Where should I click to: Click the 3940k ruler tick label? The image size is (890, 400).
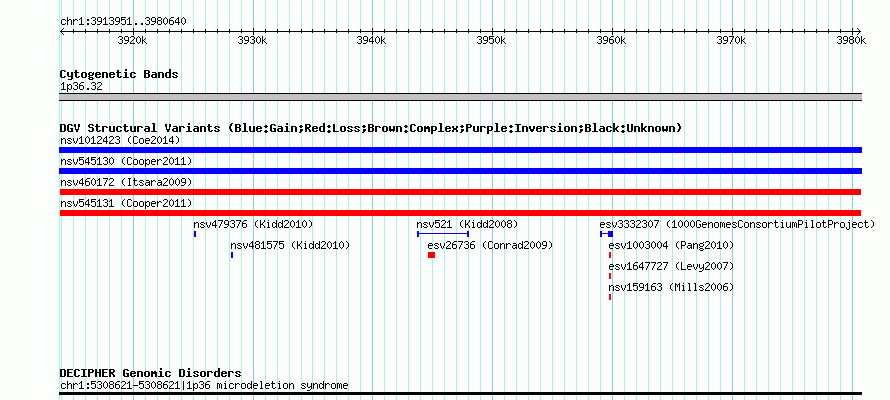(372, 41)
